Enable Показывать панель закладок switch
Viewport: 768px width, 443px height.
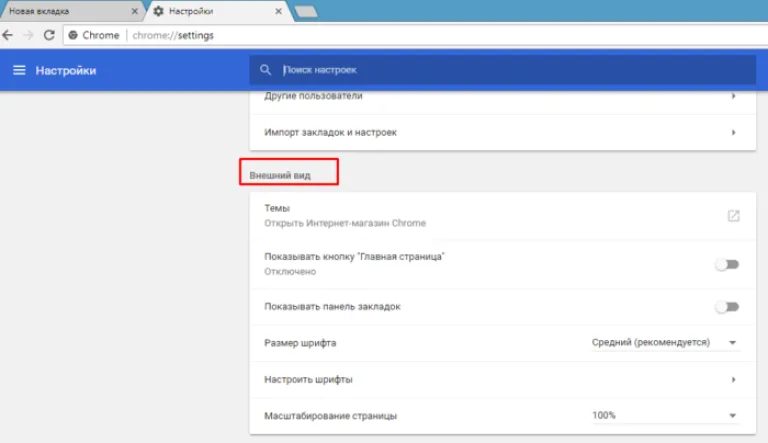(x=727, y=307)
